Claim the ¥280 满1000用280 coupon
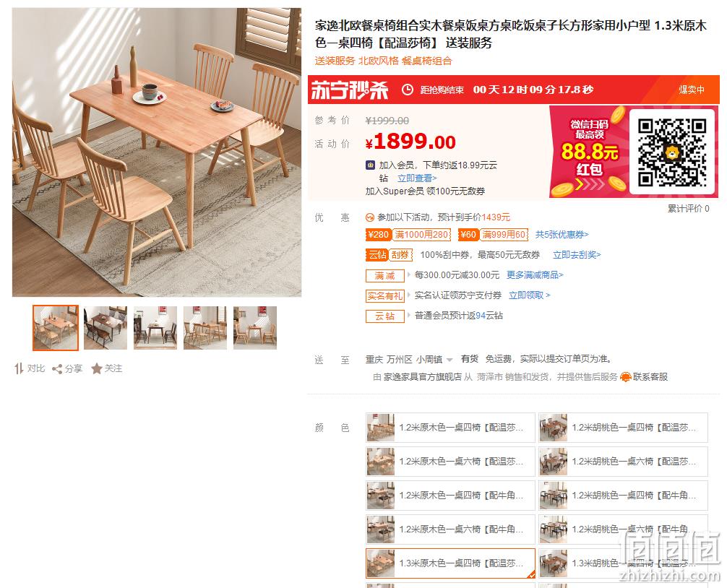The width and height of the screenshot is (727, 588). pyautogui.click(x=408, y=235)
